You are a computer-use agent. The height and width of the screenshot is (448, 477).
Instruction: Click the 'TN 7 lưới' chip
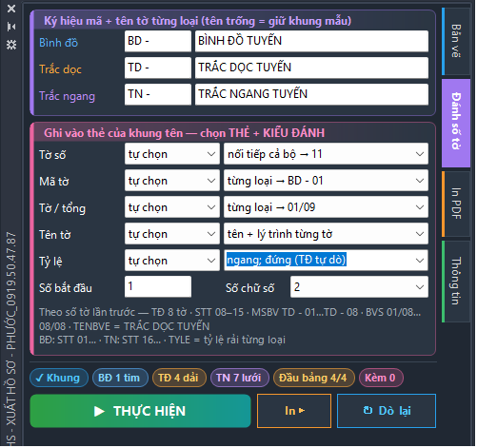pyautogui.click(x=241, y=379)
